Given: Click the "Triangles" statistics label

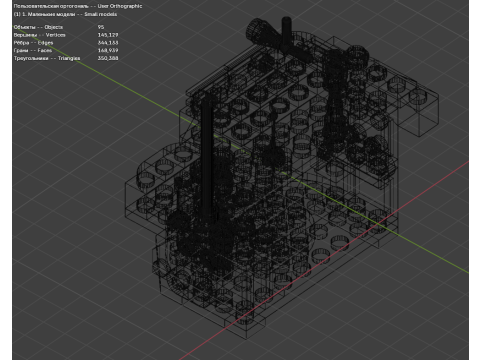Looking at the screenshot, I should pos(69,58).
